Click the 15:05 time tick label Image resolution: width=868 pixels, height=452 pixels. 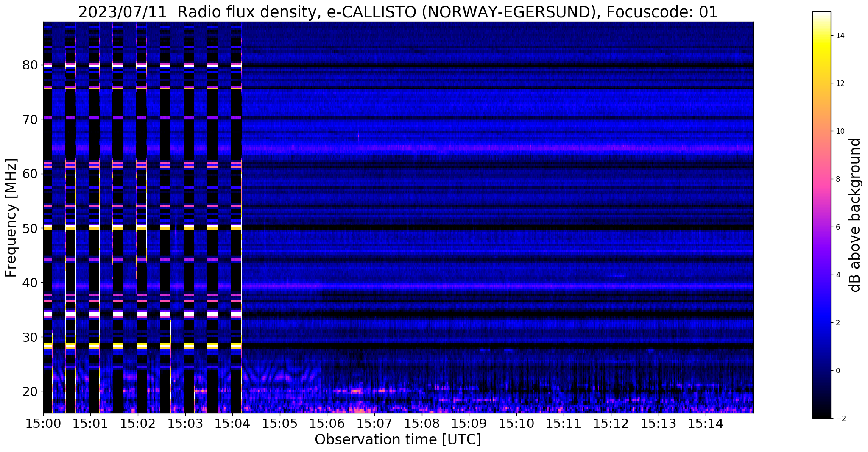[280, 423]
